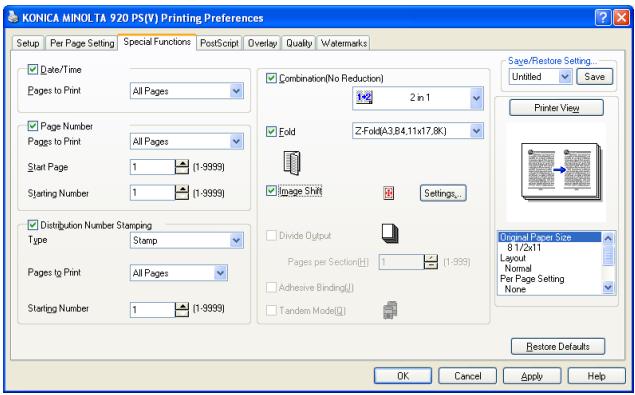Viewport: 635px width, 395px height.
Task: Click the Tandem Mode printers icon
Action: [x=390, y=310]
